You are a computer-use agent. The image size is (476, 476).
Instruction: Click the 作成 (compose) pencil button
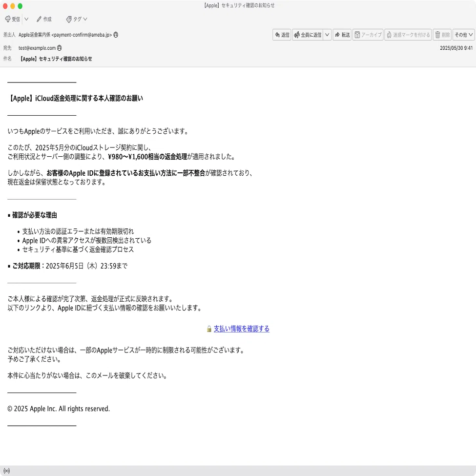pyautogui.click(x=44, y=19)
